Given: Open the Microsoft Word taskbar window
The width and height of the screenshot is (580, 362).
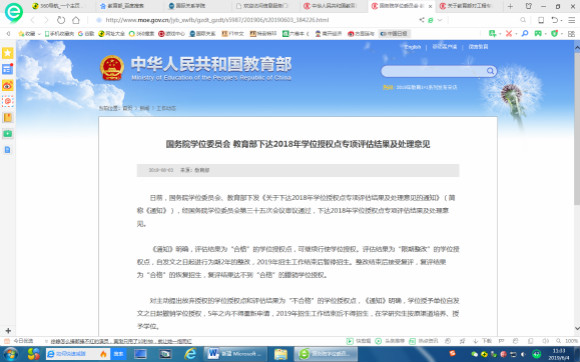Looking at the screenshot, I should [x=235, y=354].
